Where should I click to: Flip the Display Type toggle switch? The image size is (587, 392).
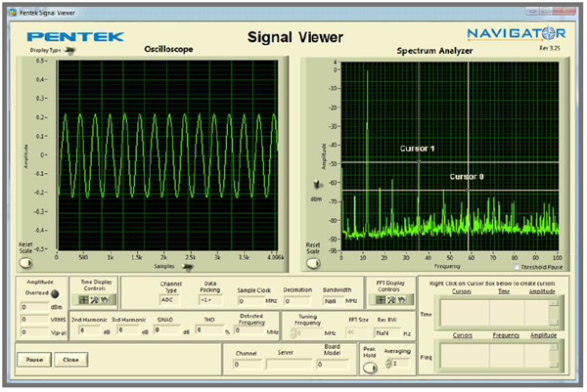69,50
